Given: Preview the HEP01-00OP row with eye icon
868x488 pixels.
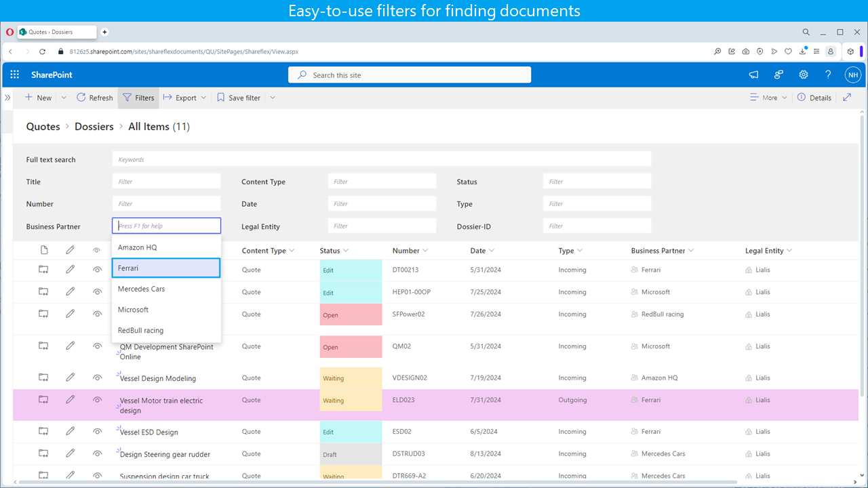Looking at the screenshot, I should tap(97, 291).
